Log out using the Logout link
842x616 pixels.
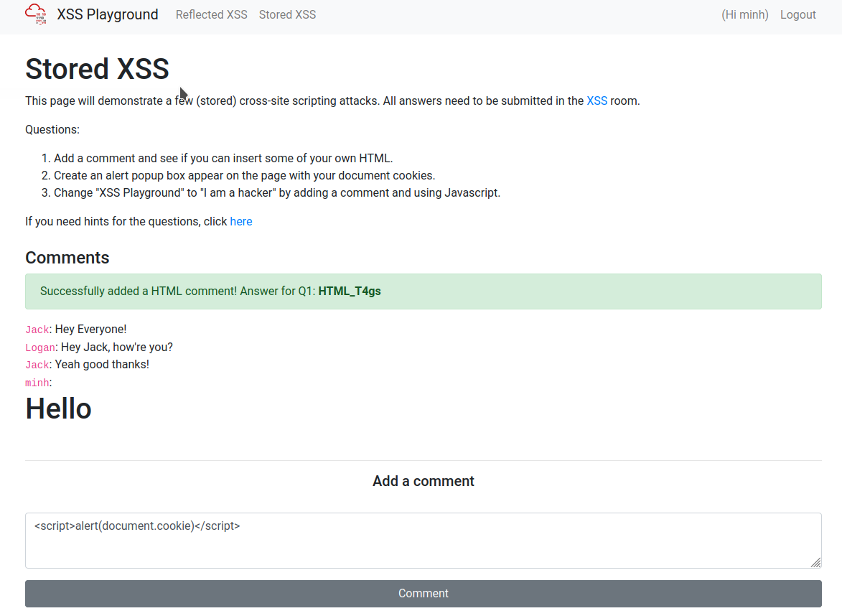pyautogui.click(x=797, y=14)
